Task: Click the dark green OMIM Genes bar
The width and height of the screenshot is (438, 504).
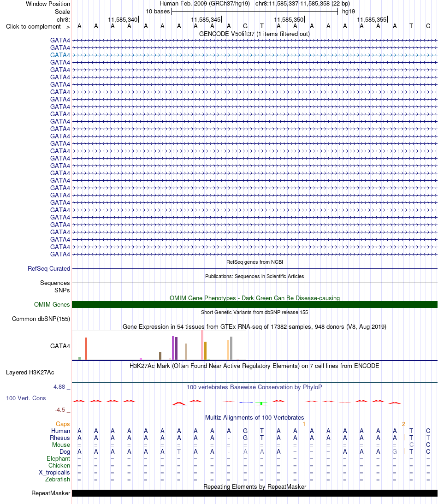Action: coord(255,305)
